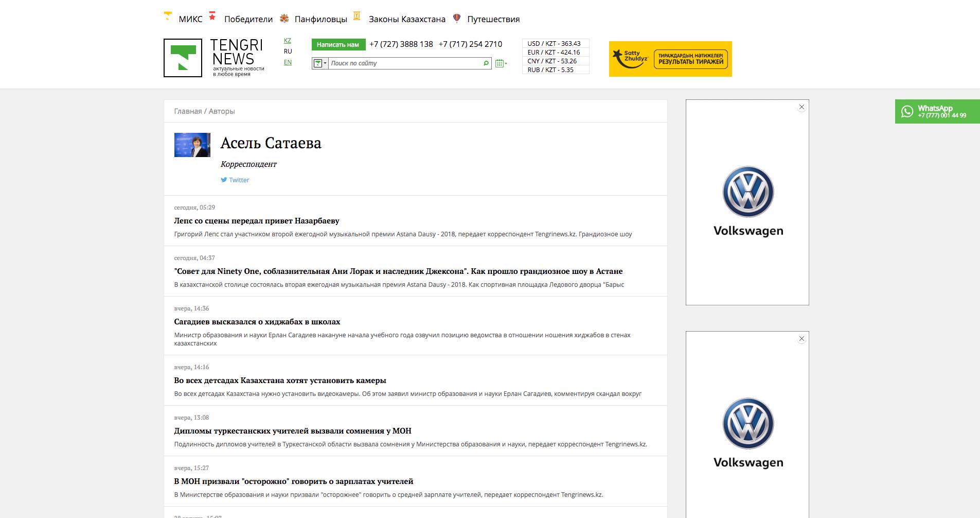Select RU language option
The height and width of the screenshot is (518, 980).
(288, 51)
